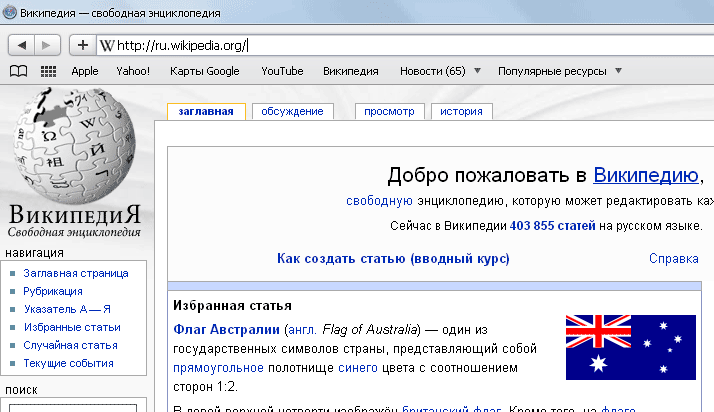Screen dimensions: 714x412
Task: Switch to the просмотр tab
Action: pyautogui.click(x=389, y=112)
